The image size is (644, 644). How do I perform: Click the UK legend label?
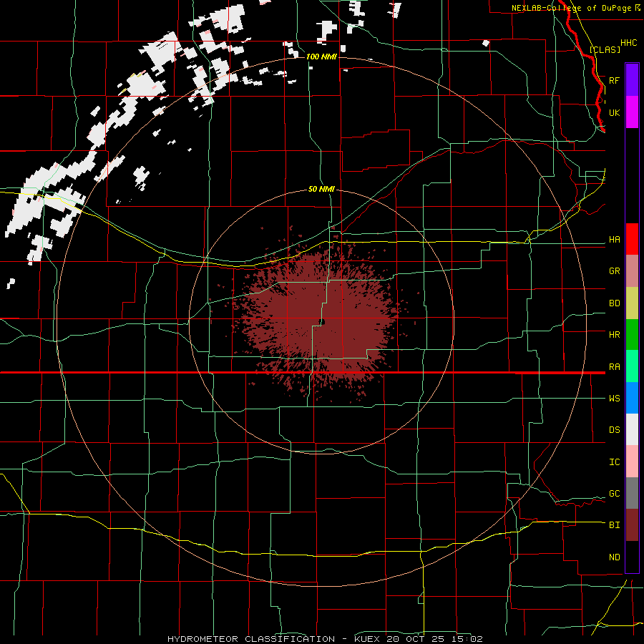coord(614,112)
